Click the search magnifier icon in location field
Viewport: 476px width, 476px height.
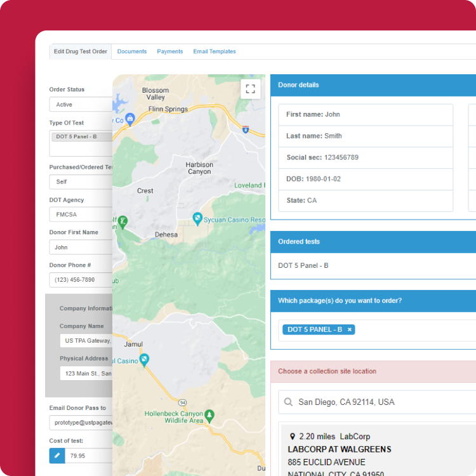(x=288, y=402)
